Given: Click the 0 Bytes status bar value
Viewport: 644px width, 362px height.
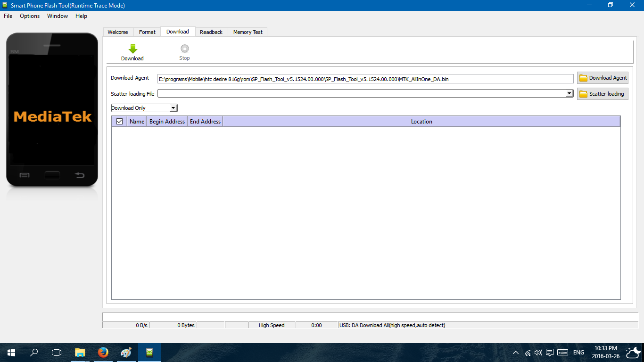Looking at the screenshot, I should (186, 325).
